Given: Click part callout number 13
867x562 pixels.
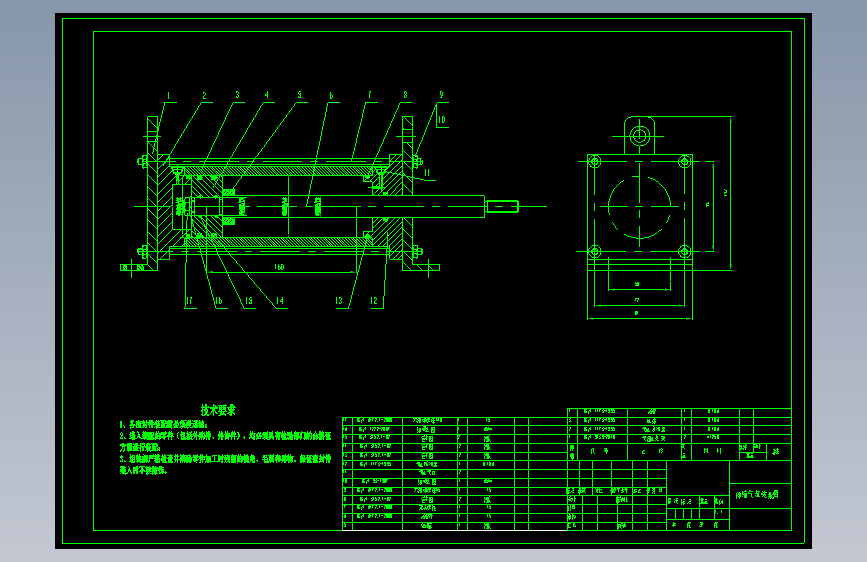Looking at the screenshot, I should coord(338,301).
